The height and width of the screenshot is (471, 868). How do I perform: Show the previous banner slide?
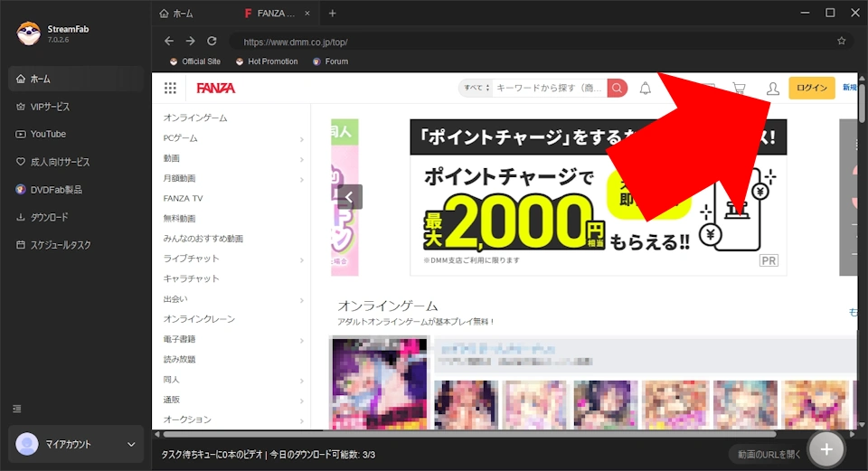pos(349,197)
